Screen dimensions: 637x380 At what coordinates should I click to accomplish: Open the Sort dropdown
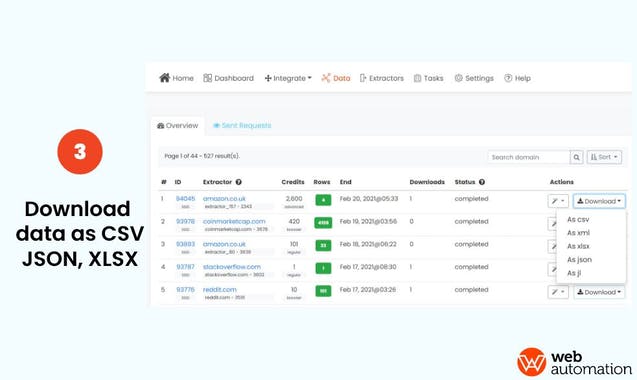[604, 157]
